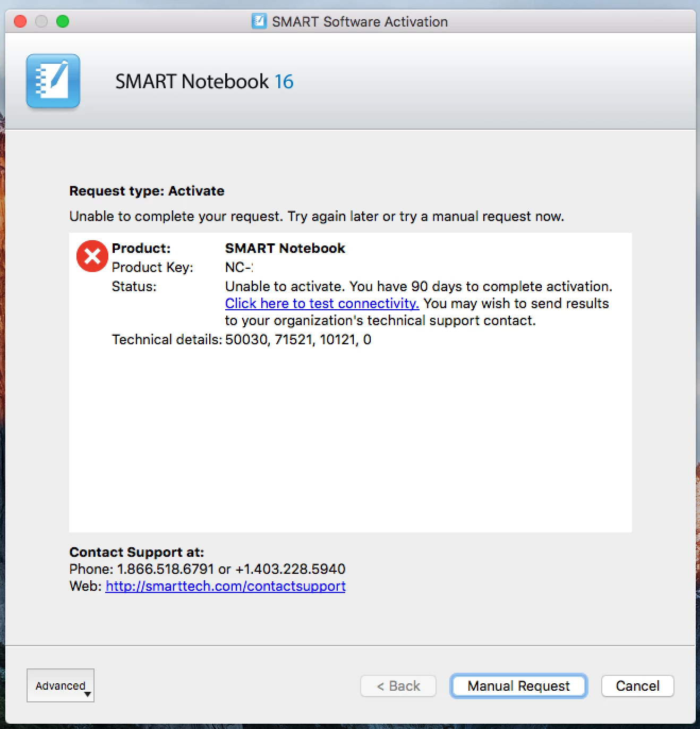Click the 'Contact Support at:' label
The image size is (700, 729).
(x=136, y=552)
